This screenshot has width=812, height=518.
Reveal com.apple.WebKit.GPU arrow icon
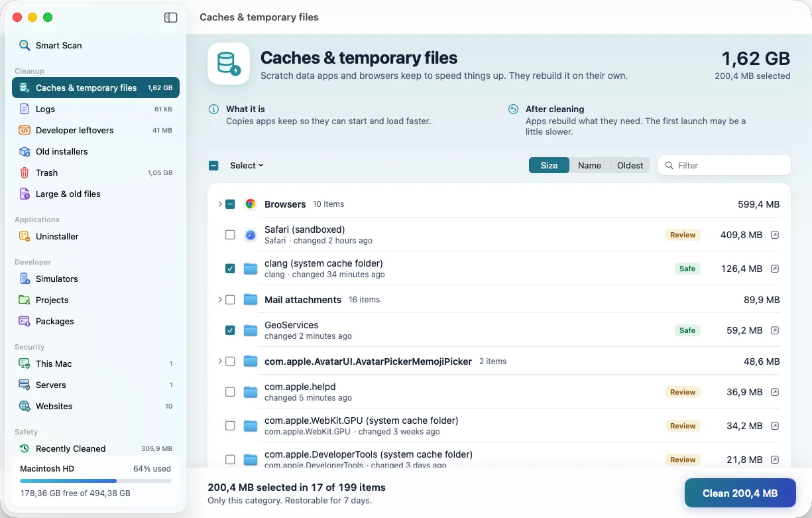click(775, 426)
